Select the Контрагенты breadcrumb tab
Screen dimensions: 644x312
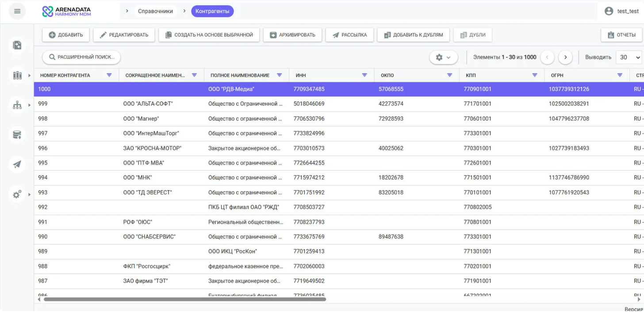pyautogui.click(x=212, y=11)
